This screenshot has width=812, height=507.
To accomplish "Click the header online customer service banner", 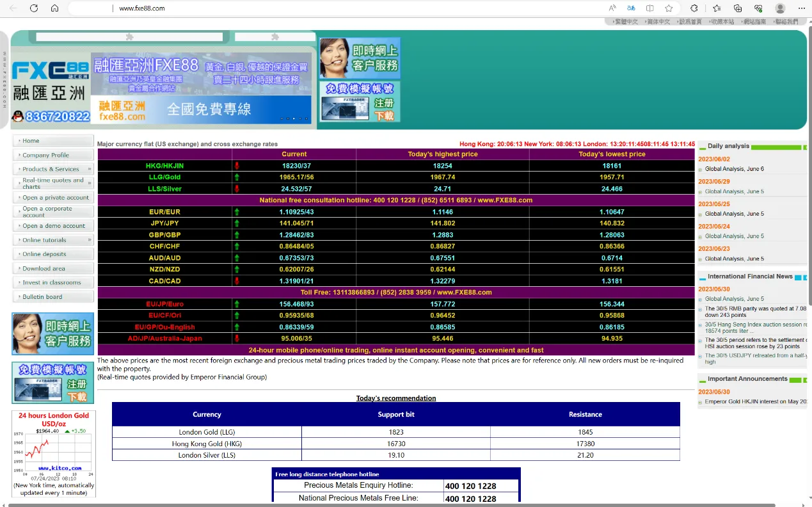I will pyautogui.click(x=360, y=58).
